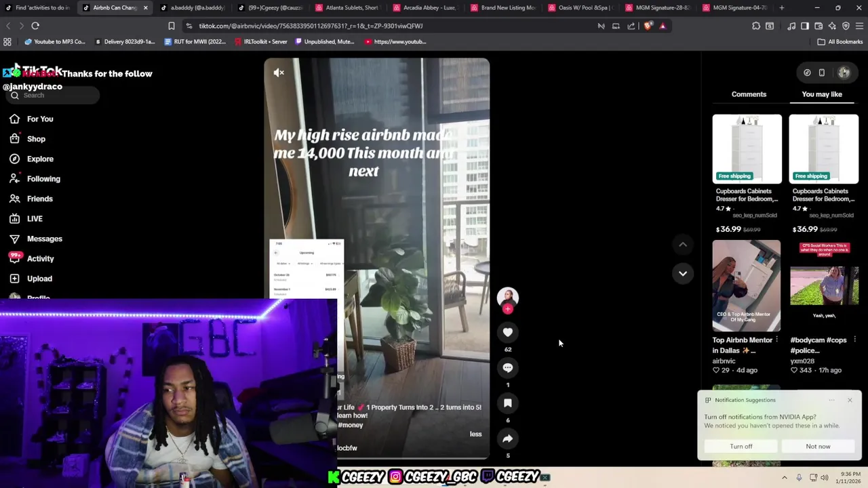Follow creator with the red plus badge
Screen dimensions: 868x488
click(508, 309)
